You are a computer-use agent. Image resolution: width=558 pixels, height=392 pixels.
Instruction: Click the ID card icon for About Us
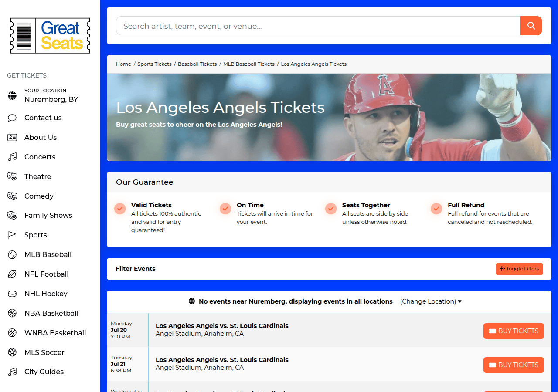click(x=12, y=138)
